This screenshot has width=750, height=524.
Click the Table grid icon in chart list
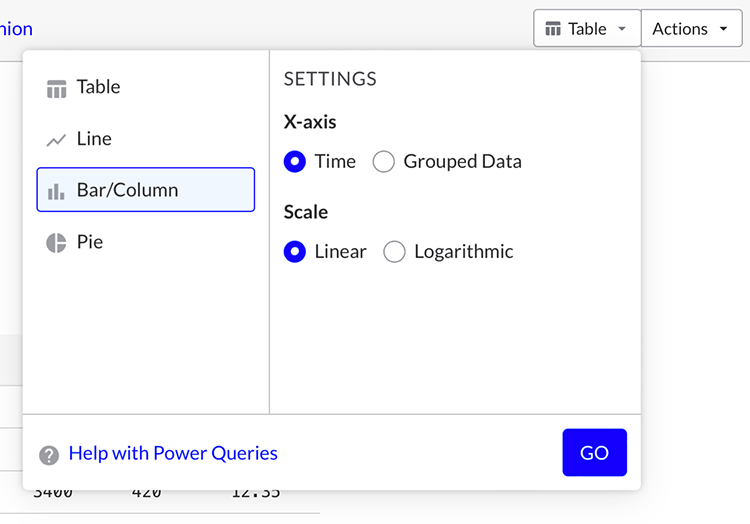point(56,89)
